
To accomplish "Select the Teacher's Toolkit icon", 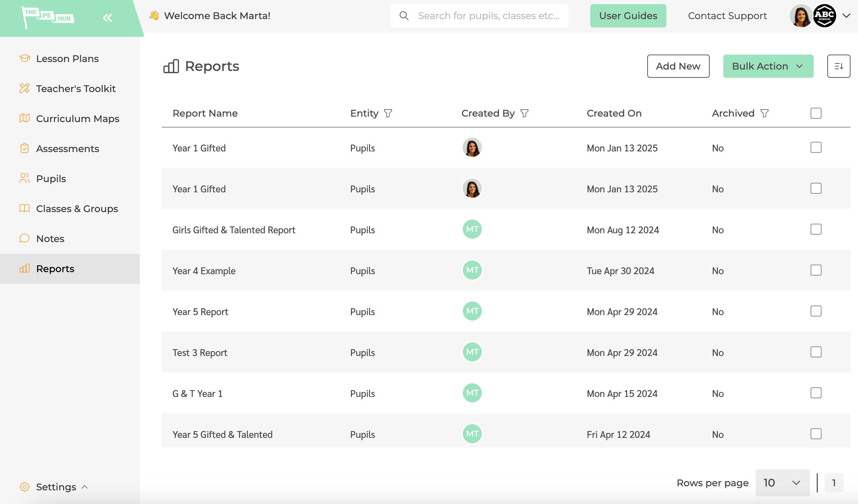I will pos(24,88).
